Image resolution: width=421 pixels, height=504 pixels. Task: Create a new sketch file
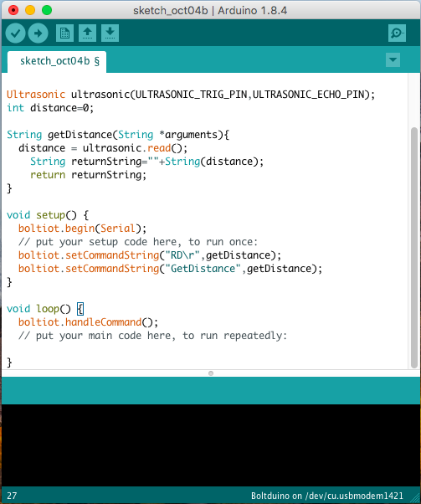(65, 33)
